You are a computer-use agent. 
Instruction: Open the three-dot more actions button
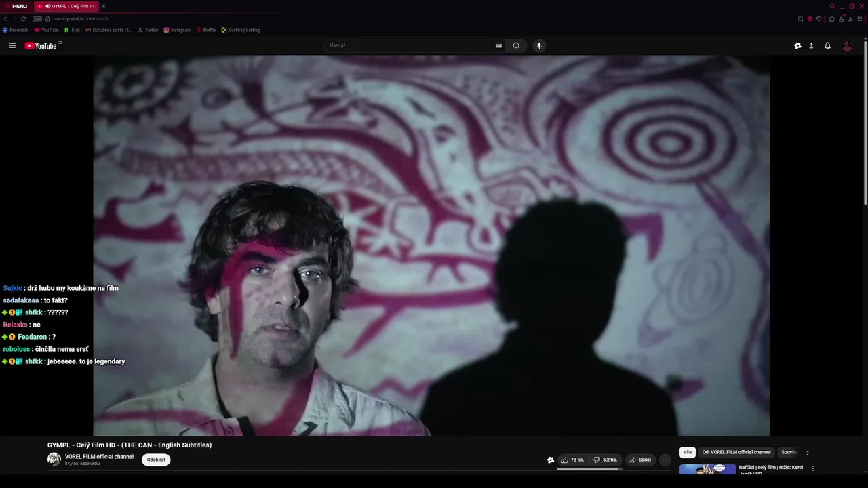tap(665, 460)
